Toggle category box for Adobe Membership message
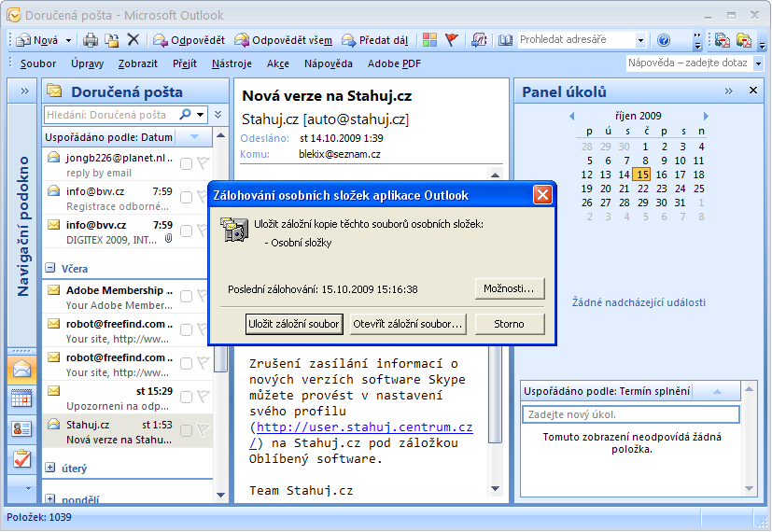 tap(186, 296)
